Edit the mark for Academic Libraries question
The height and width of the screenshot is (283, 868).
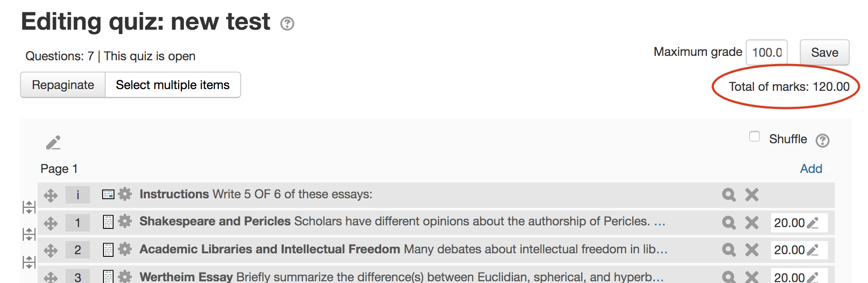[x=813, y=250]
